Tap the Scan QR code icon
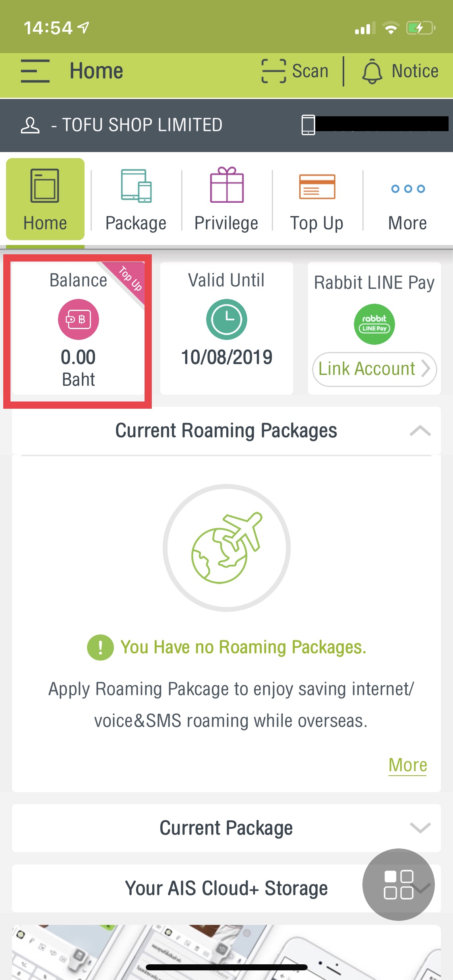This screenshot has width=453, height=980. pos(274,71)
